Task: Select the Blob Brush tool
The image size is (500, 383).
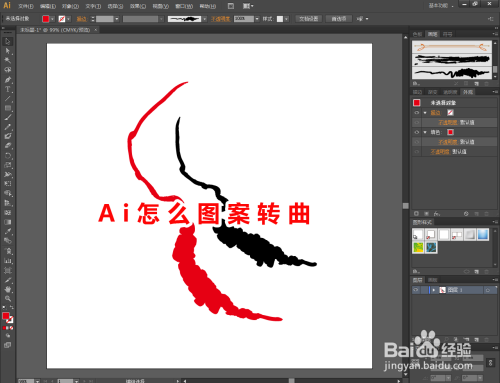Action: [x=8, y=136]
